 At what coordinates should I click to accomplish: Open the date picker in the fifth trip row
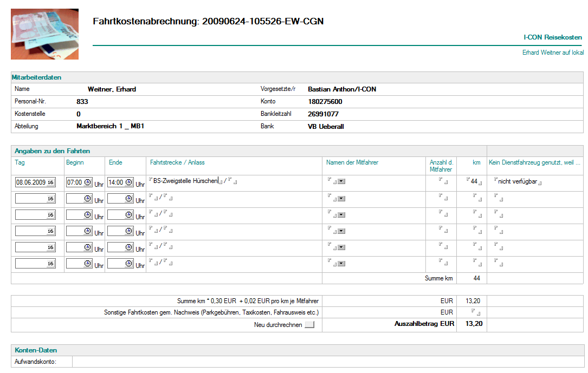click(x=50, y=247)
